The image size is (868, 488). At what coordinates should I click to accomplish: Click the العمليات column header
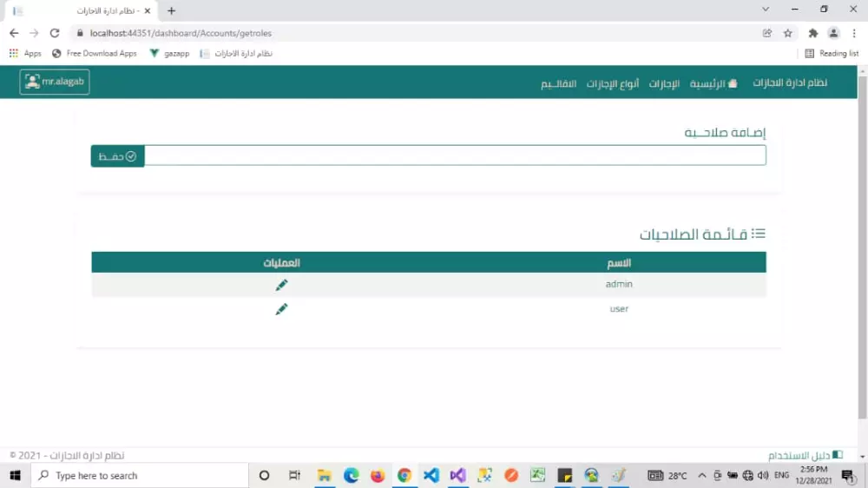pyautogui.click(x=281, y=262)
